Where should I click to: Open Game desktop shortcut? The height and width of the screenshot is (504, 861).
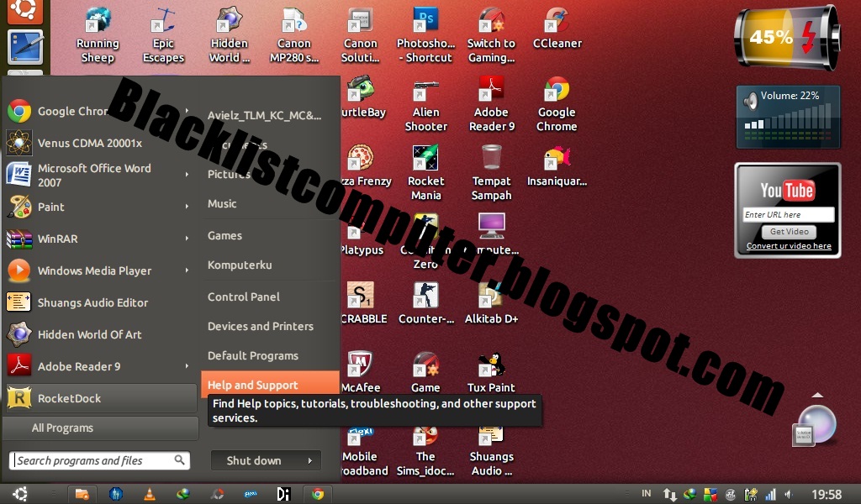(x=425, y=372)
